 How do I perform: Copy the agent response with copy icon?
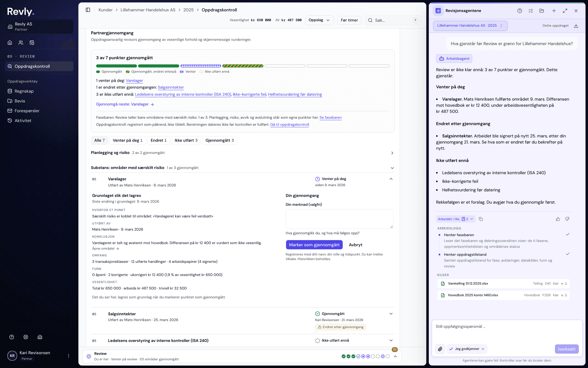(481, 219)
